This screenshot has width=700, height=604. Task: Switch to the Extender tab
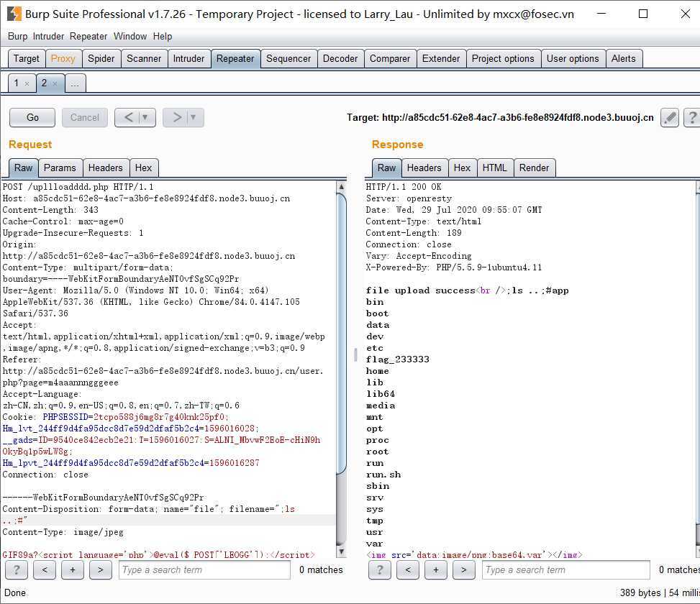(x=441, y=58)
